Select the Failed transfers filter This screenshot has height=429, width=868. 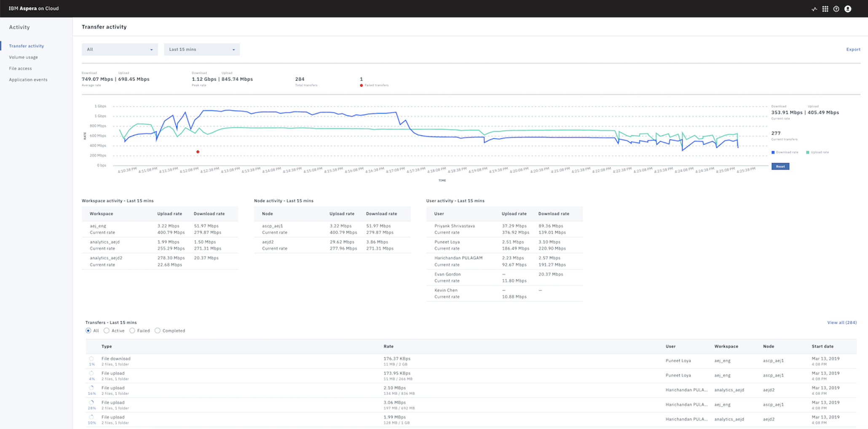point(132,331)
